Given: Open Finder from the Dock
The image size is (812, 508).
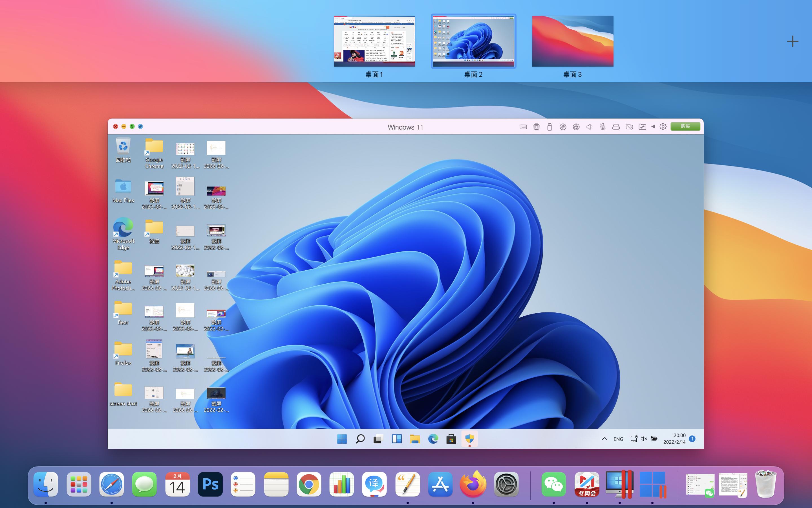Looking at the screenshot, I should pyautogui.click(x=46, y=484).
